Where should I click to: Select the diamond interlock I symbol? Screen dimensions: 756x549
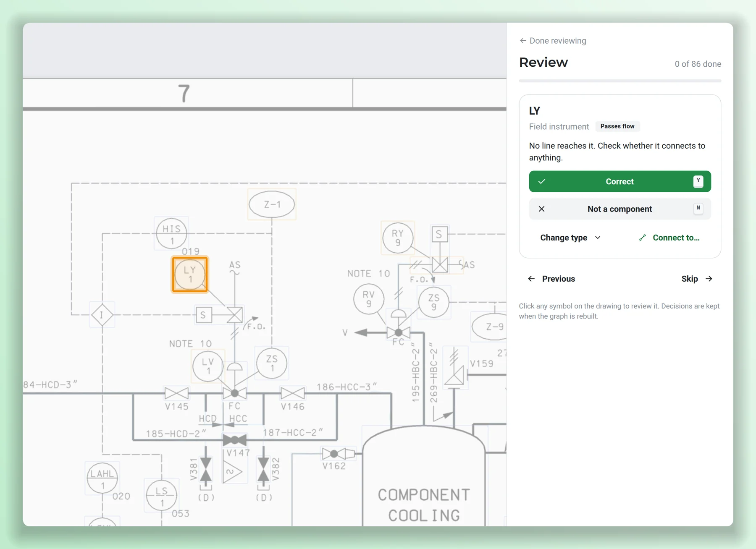tap(102, 314)
